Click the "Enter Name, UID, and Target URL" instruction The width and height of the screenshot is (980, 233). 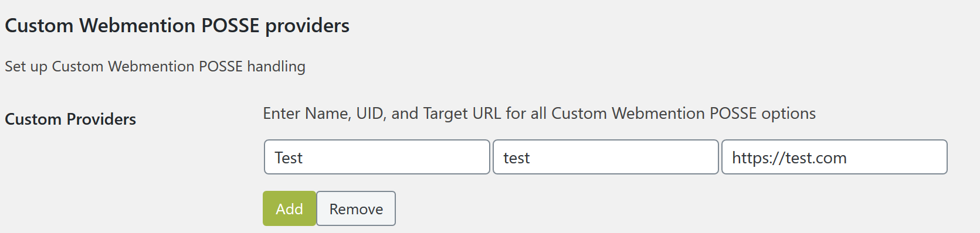[539, 114]
